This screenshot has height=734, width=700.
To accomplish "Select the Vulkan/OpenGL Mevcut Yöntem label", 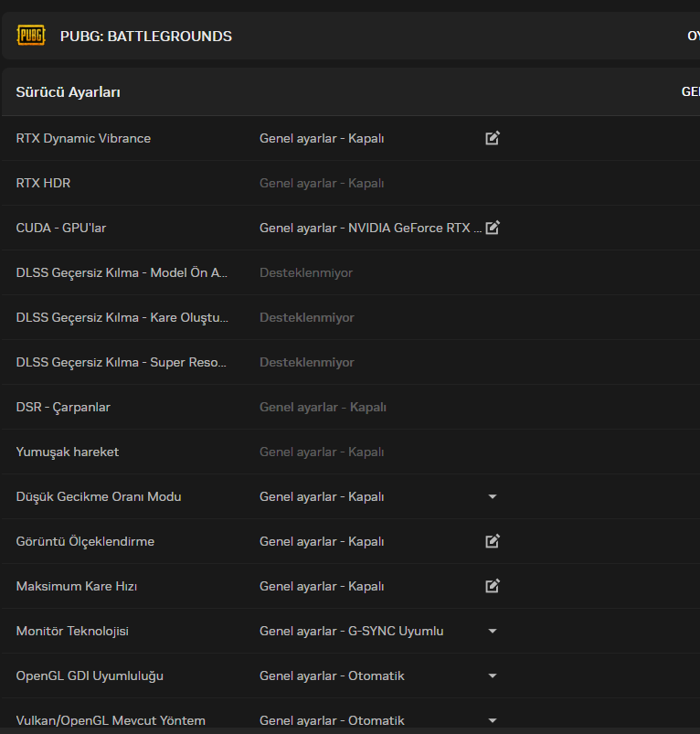I will pos(111,721).
